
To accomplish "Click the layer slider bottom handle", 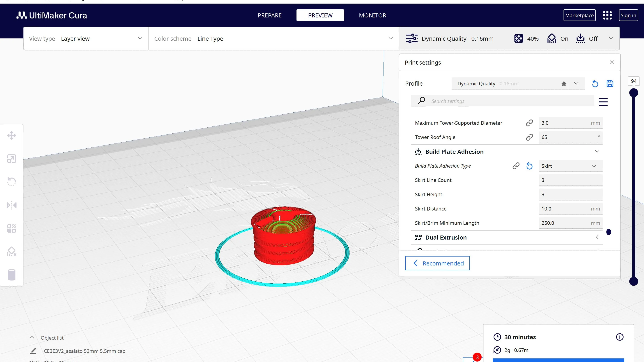I will pyautogui.click(x=633, y=281).
